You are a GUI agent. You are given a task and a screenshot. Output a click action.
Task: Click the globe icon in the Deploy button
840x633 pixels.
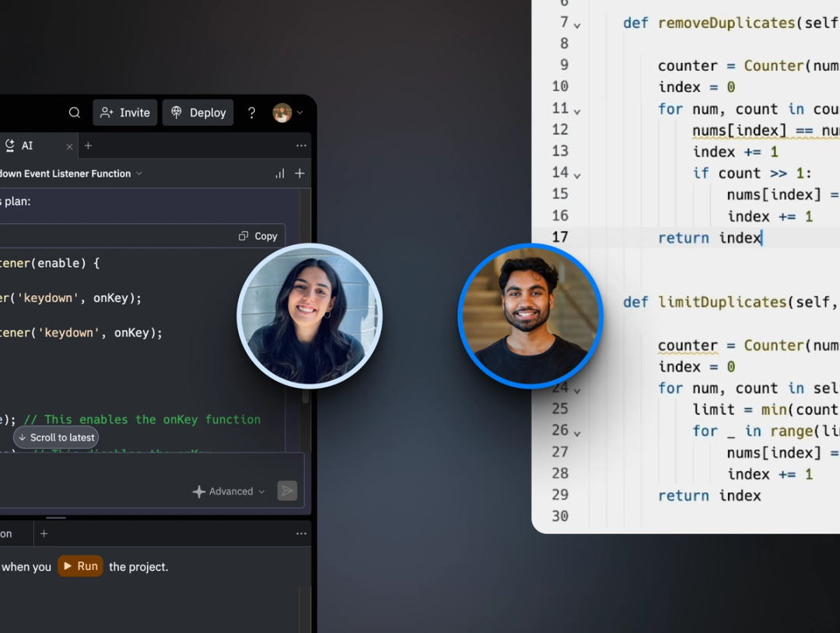pyautogui.click(x=177, y=112)
